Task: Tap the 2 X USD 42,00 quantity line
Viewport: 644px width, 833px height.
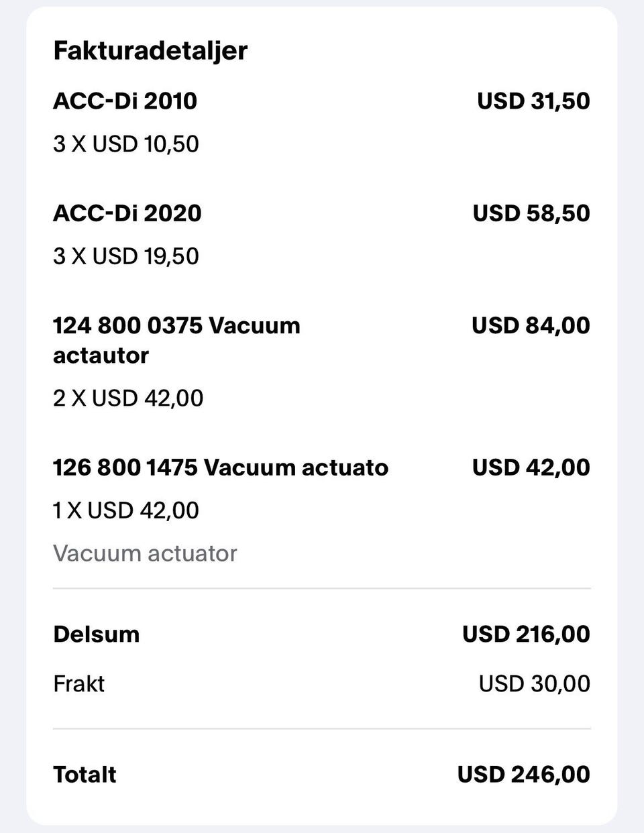Action: 128,398
